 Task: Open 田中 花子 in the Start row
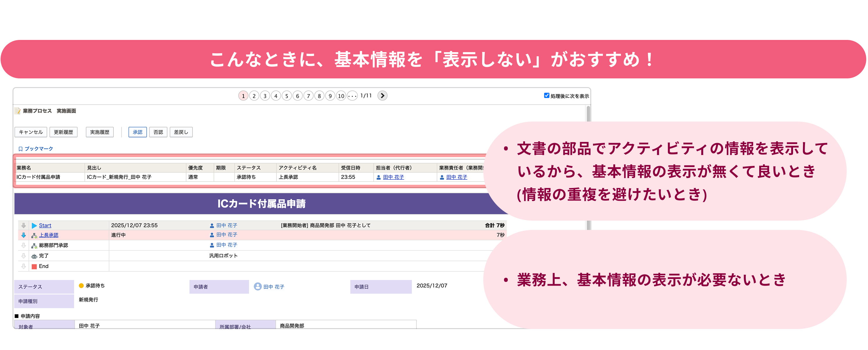226,225
